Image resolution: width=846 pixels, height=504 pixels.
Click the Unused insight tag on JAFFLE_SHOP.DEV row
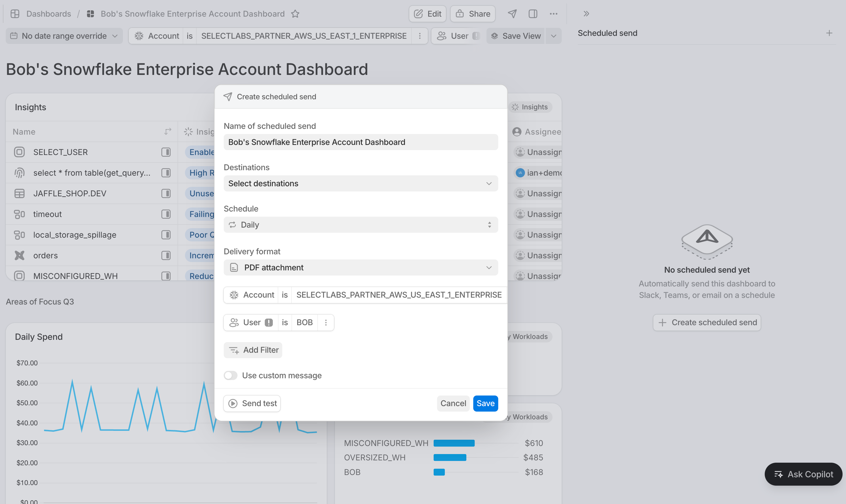point(200,193)
